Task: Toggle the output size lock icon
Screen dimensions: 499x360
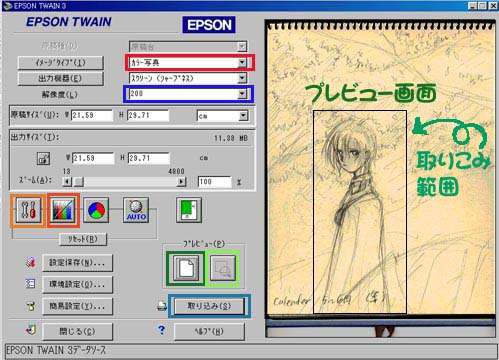Action: (43, 159)
